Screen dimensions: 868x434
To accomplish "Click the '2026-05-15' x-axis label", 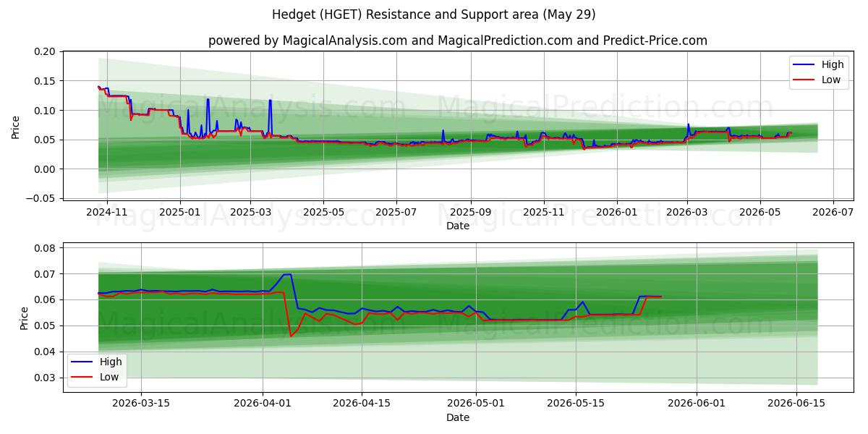I will click(x=576, y=404).
